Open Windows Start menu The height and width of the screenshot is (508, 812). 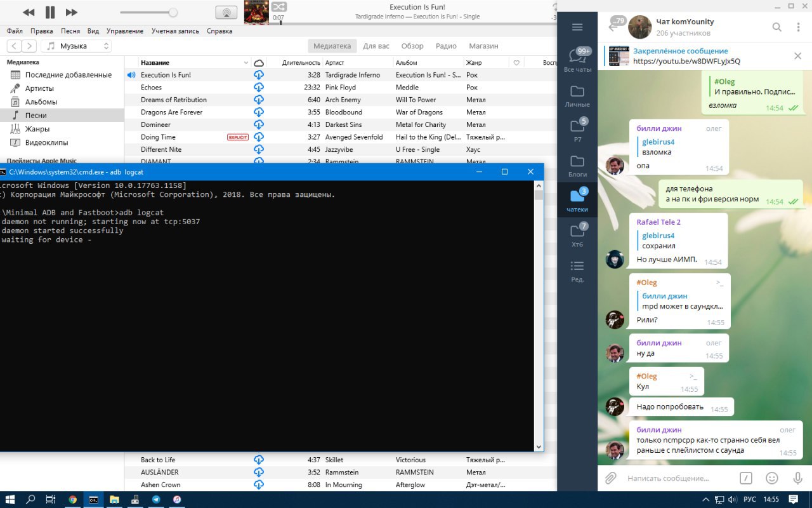coord(11,500)
